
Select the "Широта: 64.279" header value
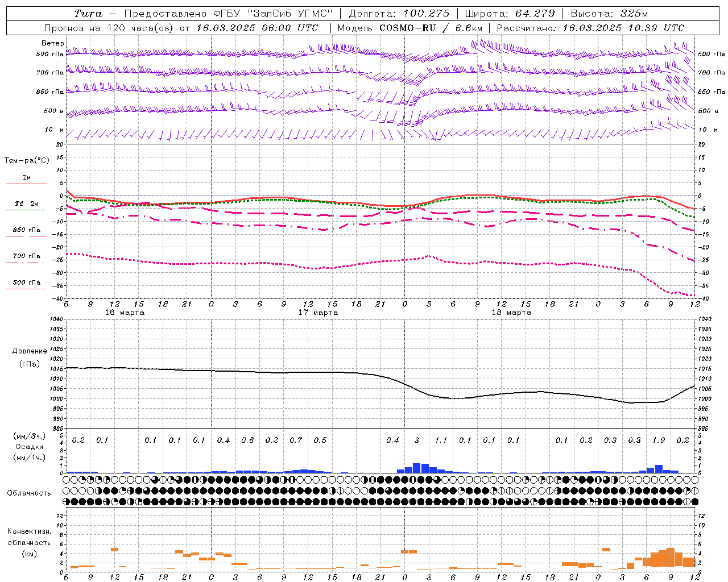click(510, 13)
